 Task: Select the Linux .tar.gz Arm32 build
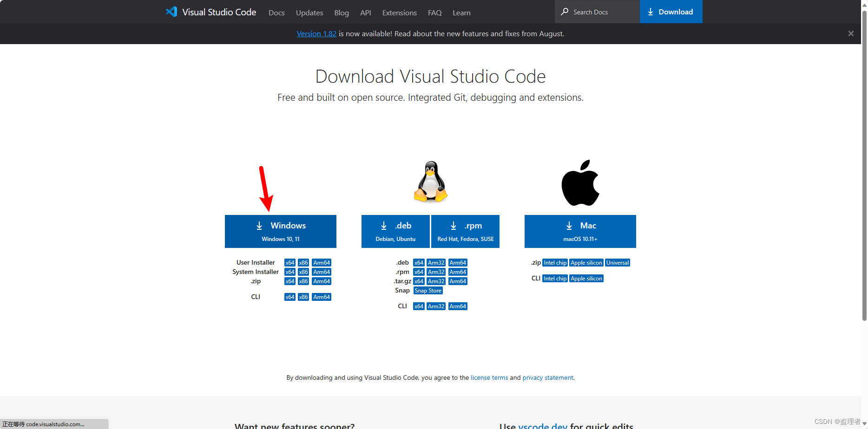click(436, 281)
